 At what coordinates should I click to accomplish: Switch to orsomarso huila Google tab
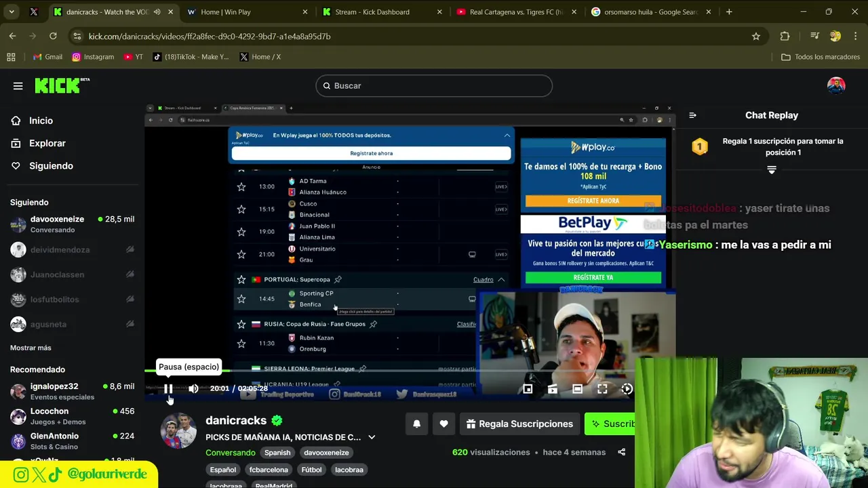[651, 12]
